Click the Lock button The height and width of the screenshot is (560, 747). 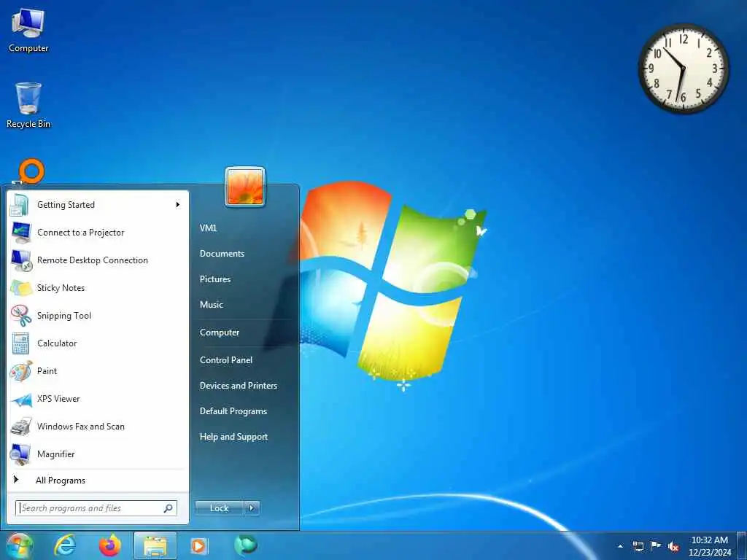tap(219, 508)
